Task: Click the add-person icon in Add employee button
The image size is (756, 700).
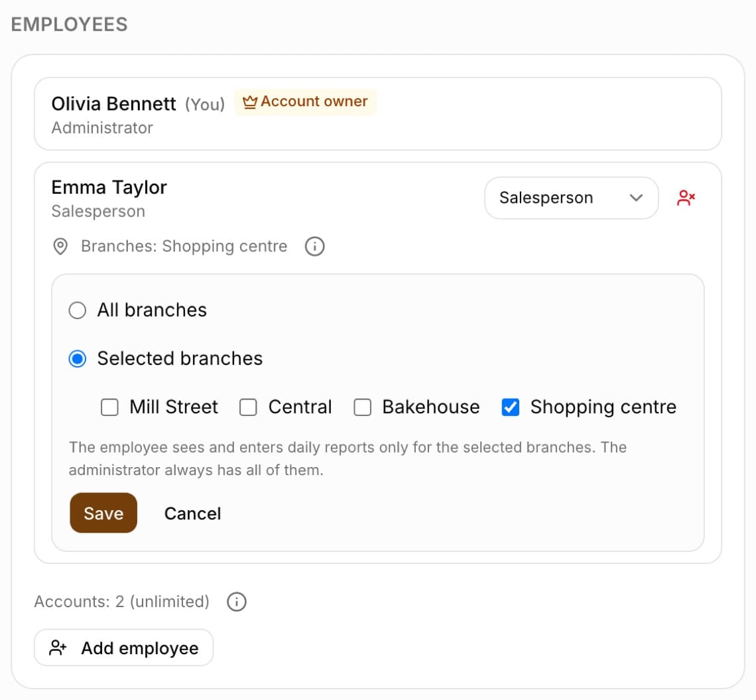Action: pos(58,648)
